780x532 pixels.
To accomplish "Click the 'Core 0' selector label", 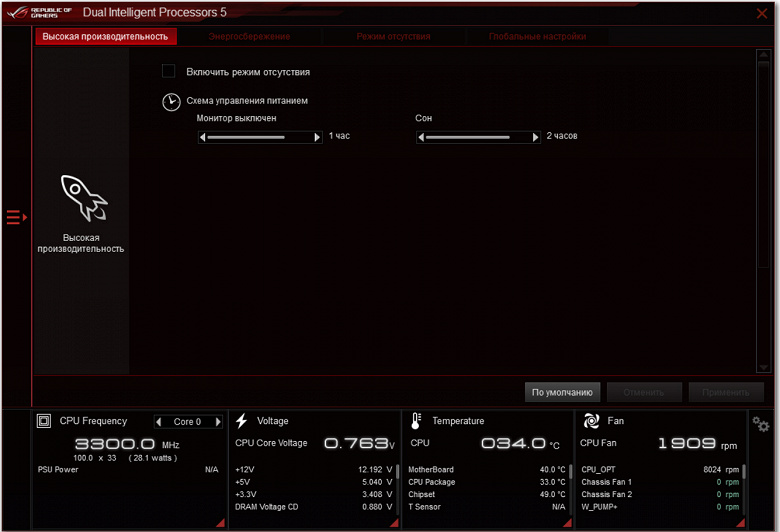I will tap(188, 422).
